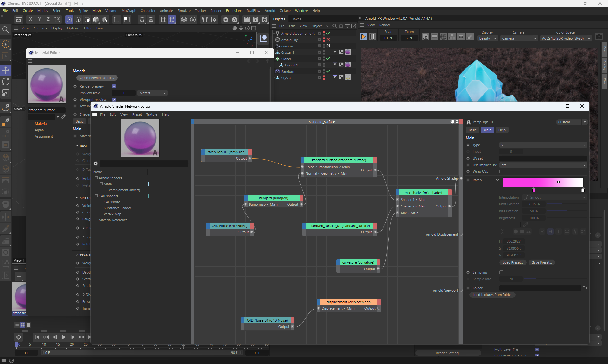Enable Wrap UVs checkbox

tap(501, 171)
